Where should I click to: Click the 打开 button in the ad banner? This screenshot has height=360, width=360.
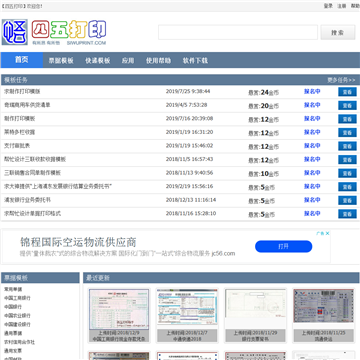[x=284, y=247]
